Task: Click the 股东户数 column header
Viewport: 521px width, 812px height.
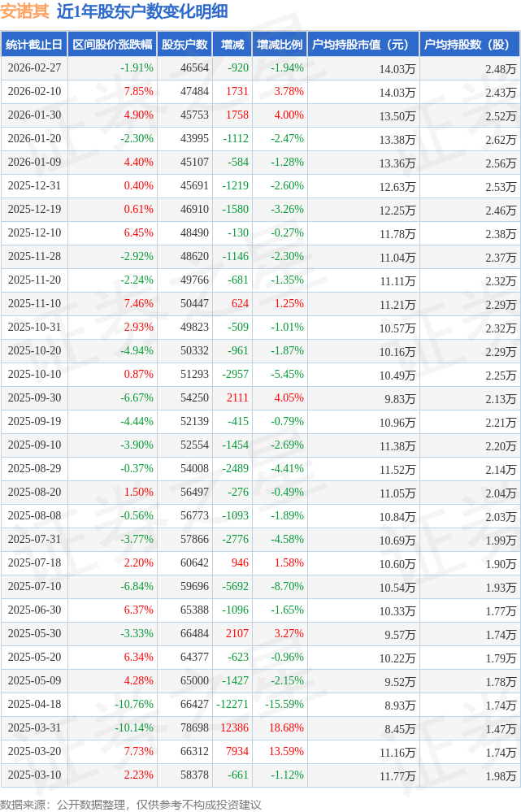Action: [185, 45]
